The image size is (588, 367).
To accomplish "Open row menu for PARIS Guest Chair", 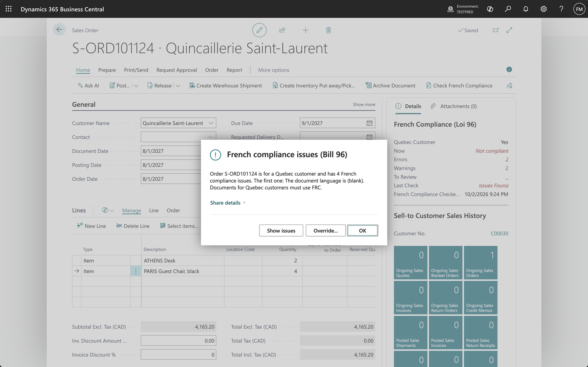I will pos(136,271).
